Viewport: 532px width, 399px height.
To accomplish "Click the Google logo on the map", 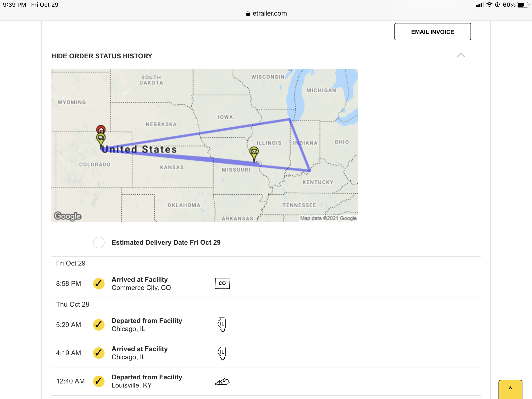I will 68,216.
